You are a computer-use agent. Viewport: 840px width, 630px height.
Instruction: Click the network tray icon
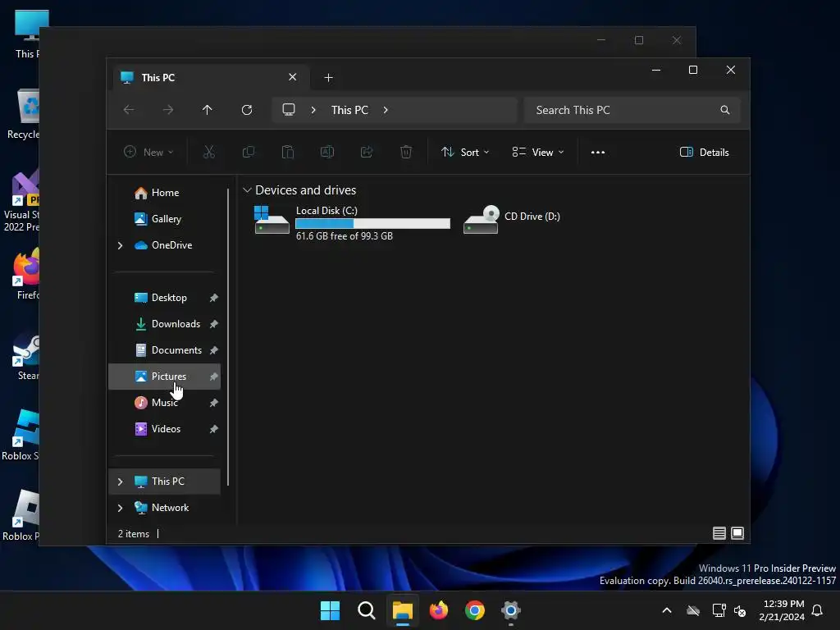(719, 610)
